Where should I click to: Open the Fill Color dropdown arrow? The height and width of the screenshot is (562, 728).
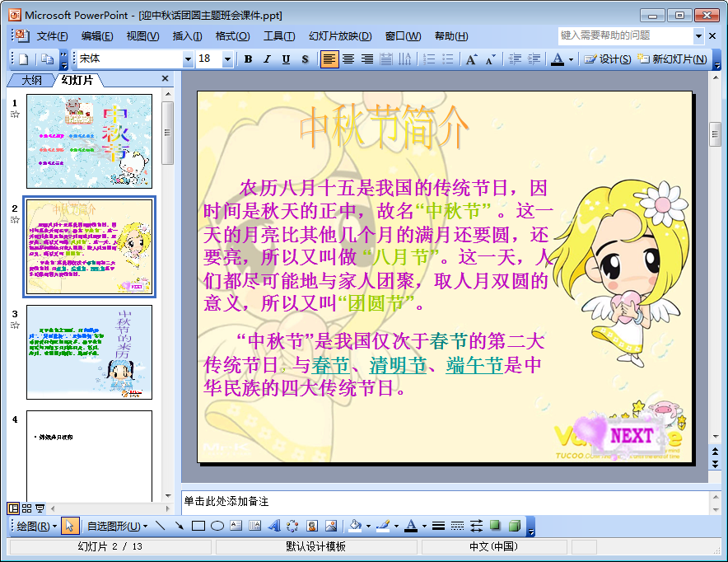click(x=369, y=527)
